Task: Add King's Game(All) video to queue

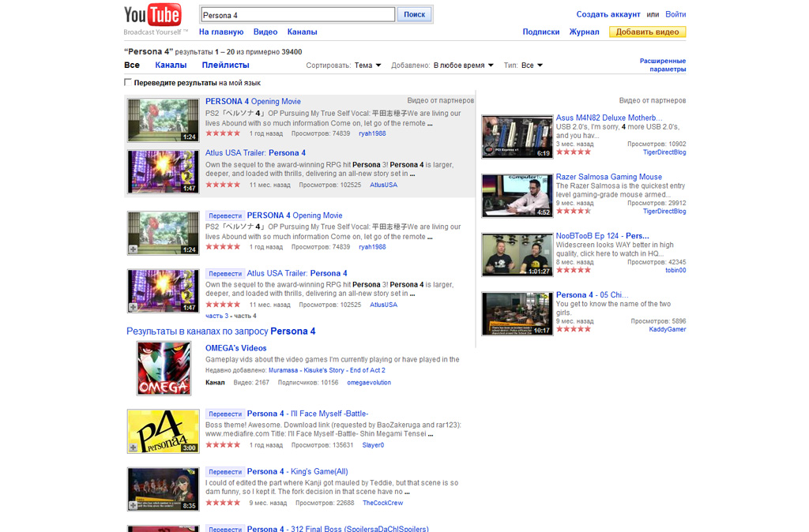Action: click(x=133, y=505)
